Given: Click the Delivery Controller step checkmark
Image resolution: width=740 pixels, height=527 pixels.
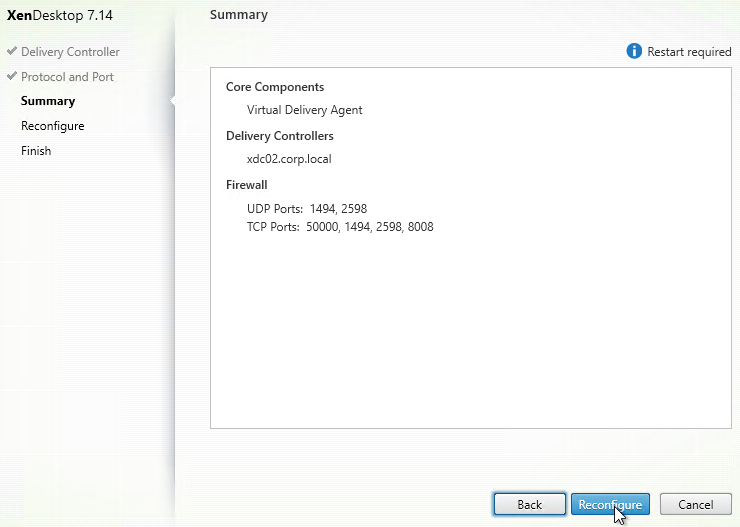Looking at the screenshot, I should [12, 50].
